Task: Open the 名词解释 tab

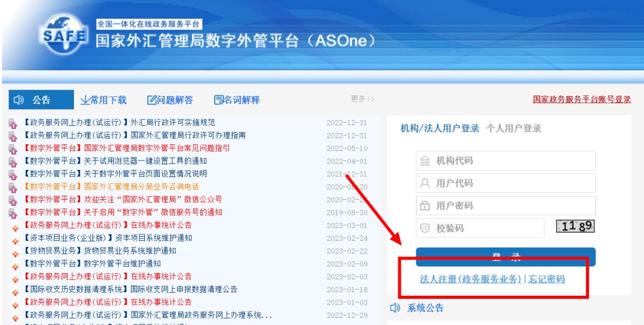Action: click(x=237, y=100)
